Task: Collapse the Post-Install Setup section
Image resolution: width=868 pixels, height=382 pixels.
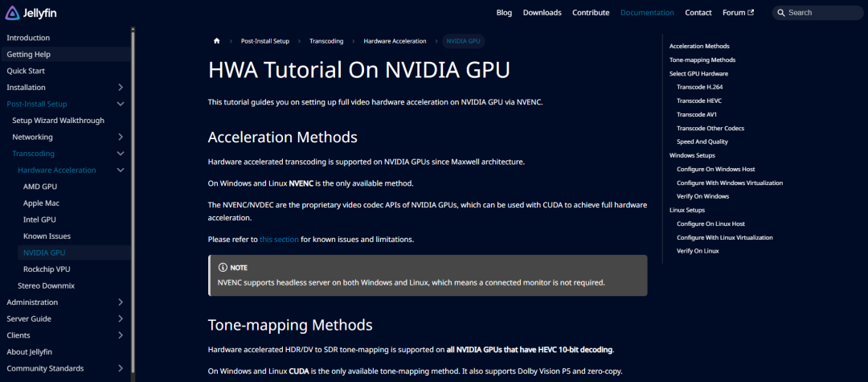Action: point(121,104)
